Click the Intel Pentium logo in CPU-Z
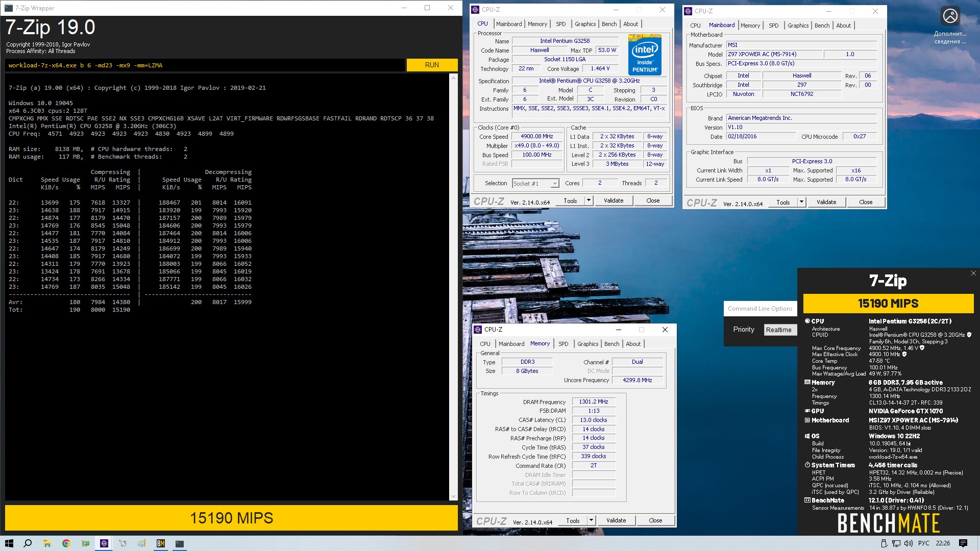980x551 pixels. (x=645, y=55)
